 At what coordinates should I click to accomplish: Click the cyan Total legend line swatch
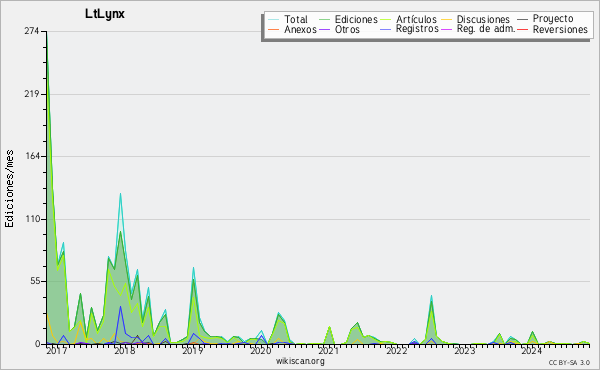tap(273, 19)
